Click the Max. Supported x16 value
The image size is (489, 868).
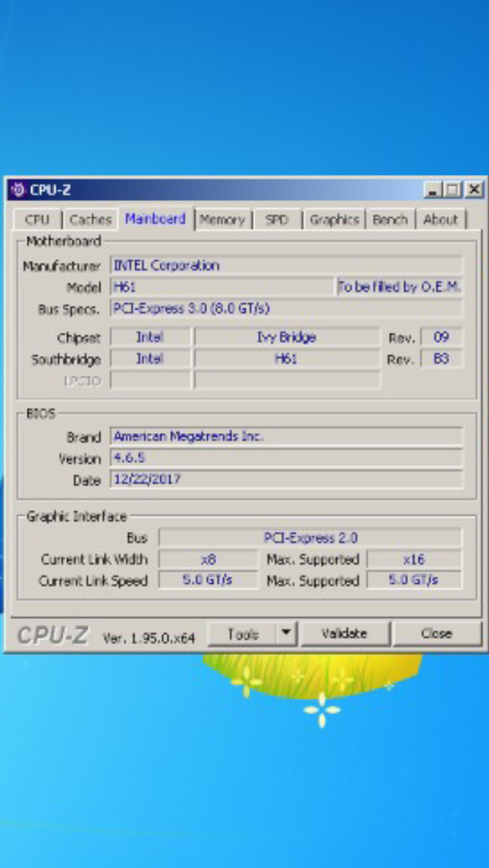click(414, 559)
